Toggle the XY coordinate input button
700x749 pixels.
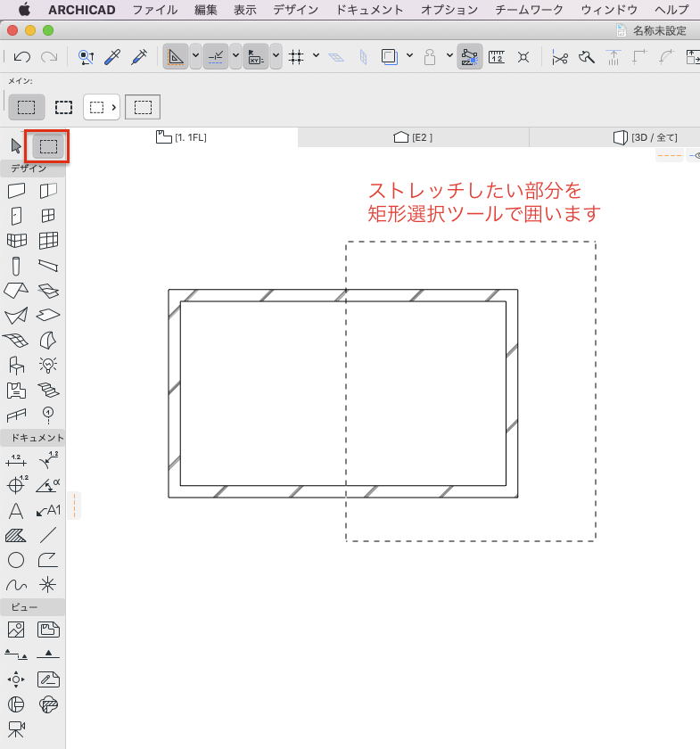[256, 57]
